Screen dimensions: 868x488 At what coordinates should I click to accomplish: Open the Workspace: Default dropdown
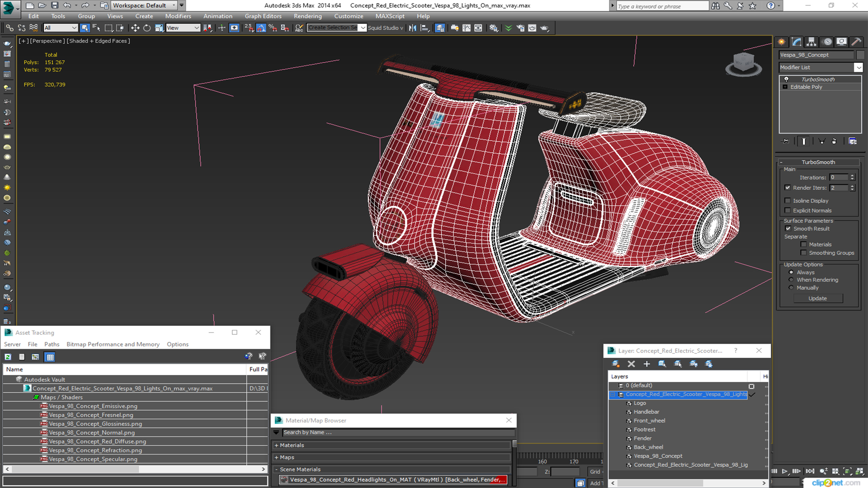coord(144,5)
